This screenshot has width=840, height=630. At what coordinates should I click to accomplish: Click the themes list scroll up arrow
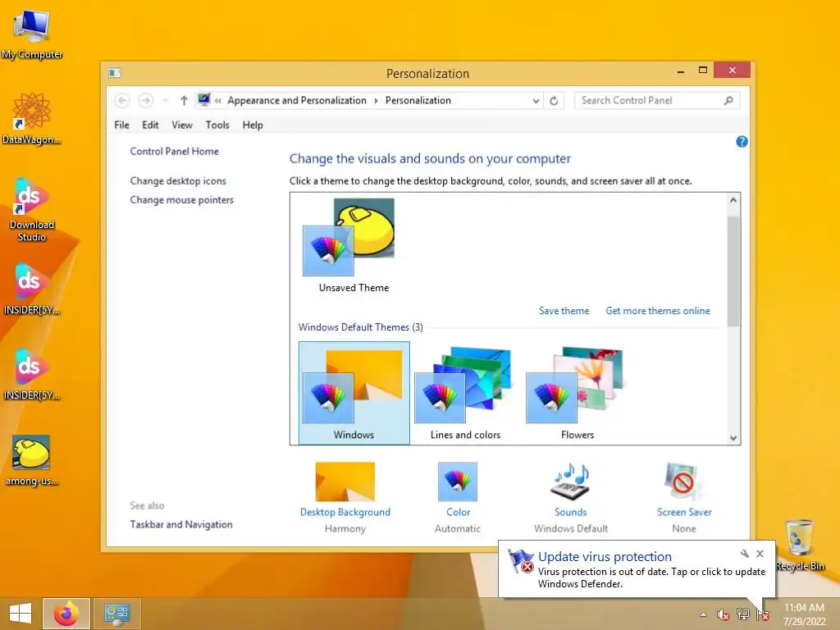point(733,200)
